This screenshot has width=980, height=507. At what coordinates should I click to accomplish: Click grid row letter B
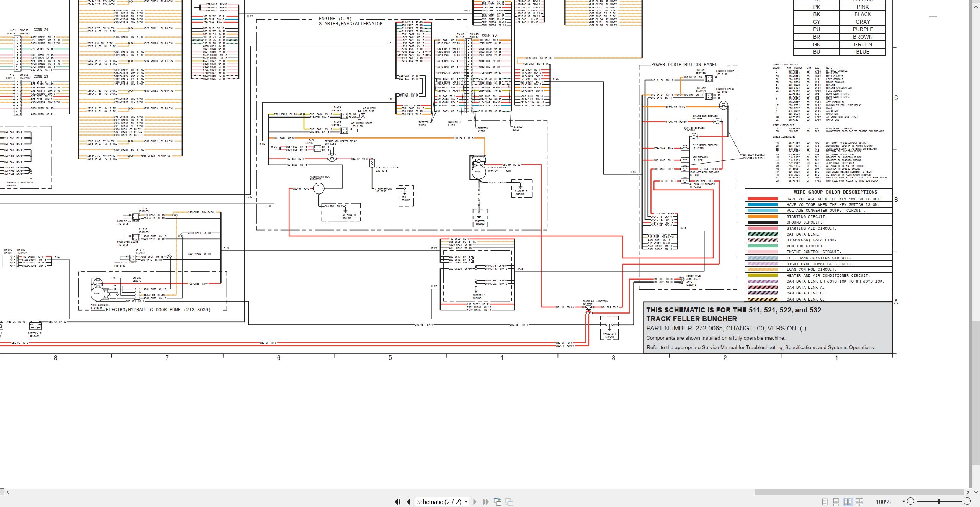point(896,200)
